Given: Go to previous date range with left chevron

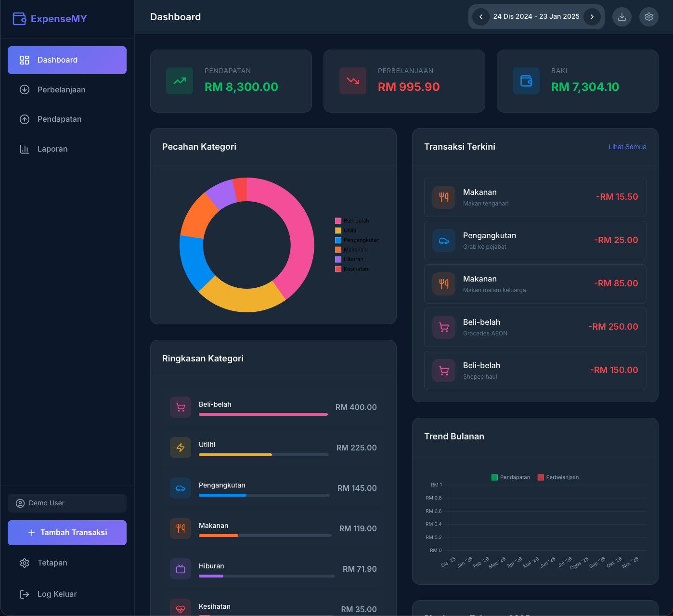Looking at the screenshot, I should click(480, 16).
